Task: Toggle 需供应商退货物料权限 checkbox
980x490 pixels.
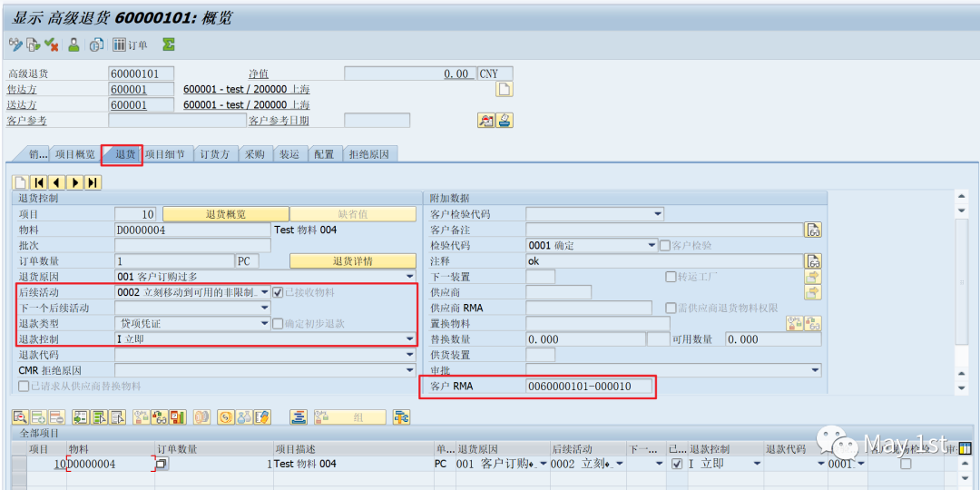Action: coord(671,308)
